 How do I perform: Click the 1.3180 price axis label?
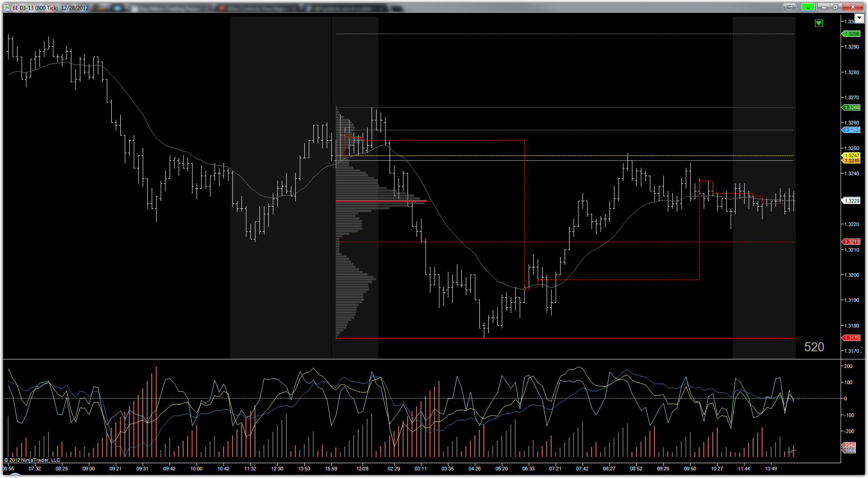(x=852, y=326)
